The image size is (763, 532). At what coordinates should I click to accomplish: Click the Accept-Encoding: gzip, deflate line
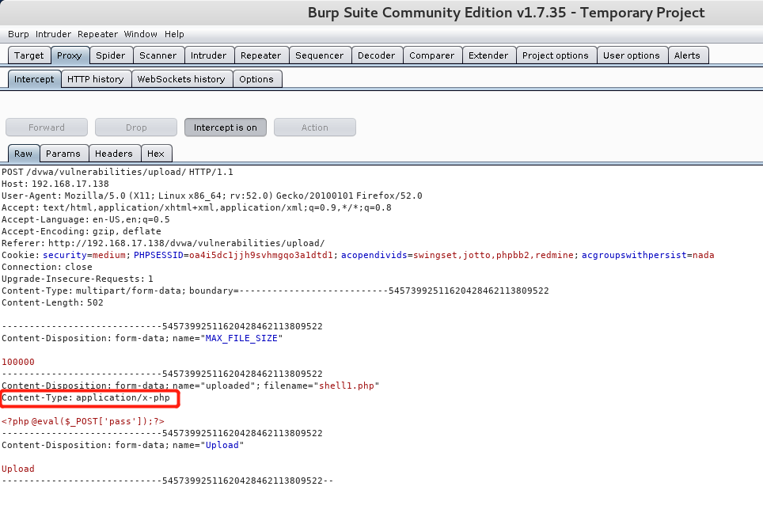[82, 231]
